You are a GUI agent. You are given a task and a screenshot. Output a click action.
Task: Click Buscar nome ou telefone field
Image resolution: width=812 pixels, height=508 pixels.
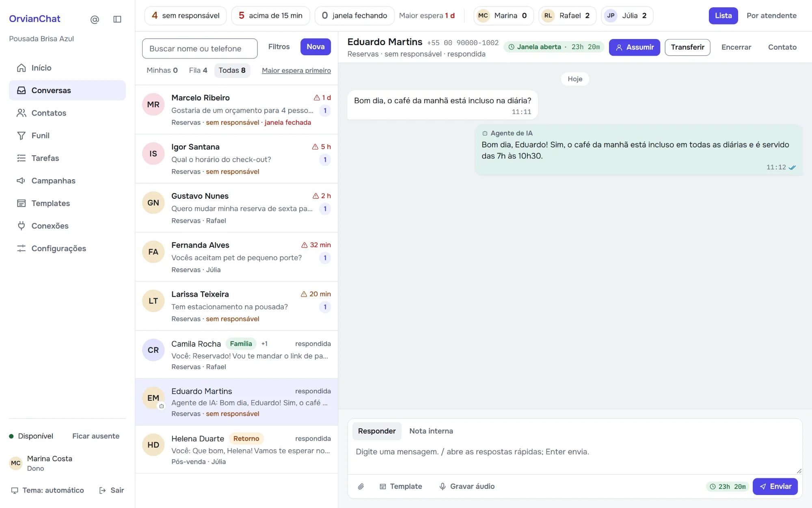click(200, 49)
